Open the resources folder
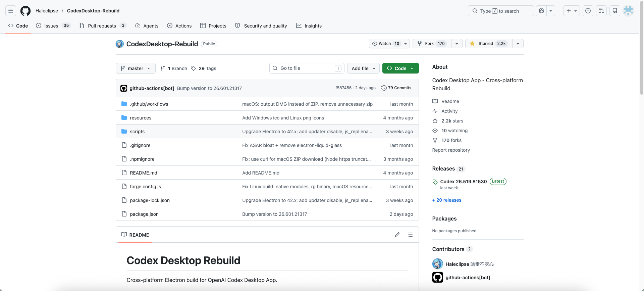644x291 pixels. [x=141, y=118]
